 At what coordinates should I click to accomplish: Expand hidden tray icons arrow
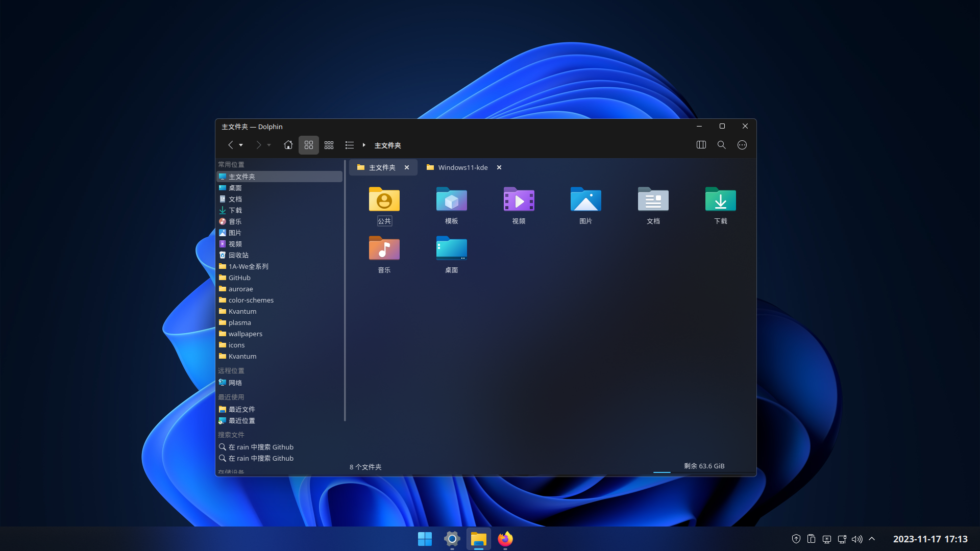872,539
